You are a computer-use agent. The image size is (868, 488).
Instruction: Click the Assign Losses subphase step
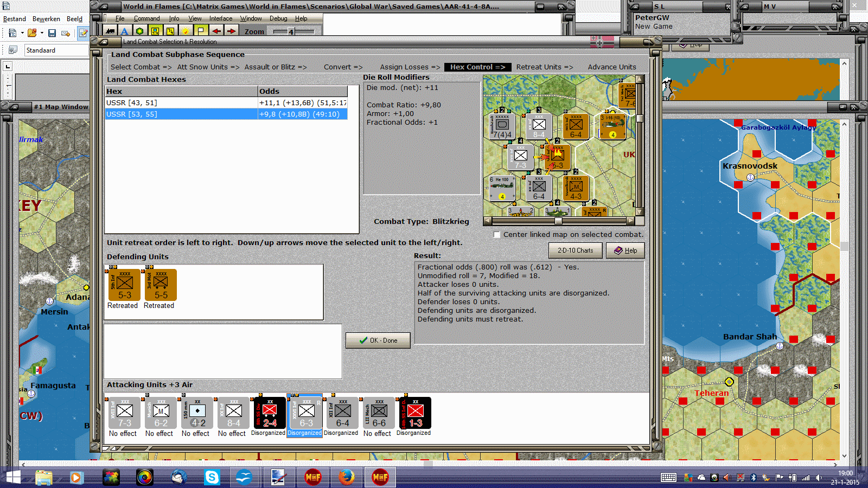[410, 67]
